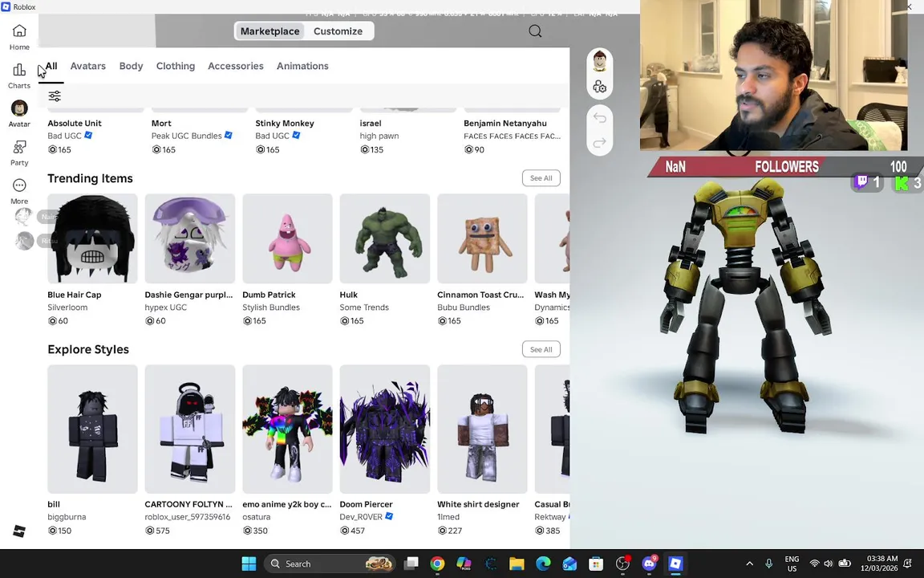Show hidden system tray icons
The width and height of the screenshot is (924, 578).
pos(750,564)
